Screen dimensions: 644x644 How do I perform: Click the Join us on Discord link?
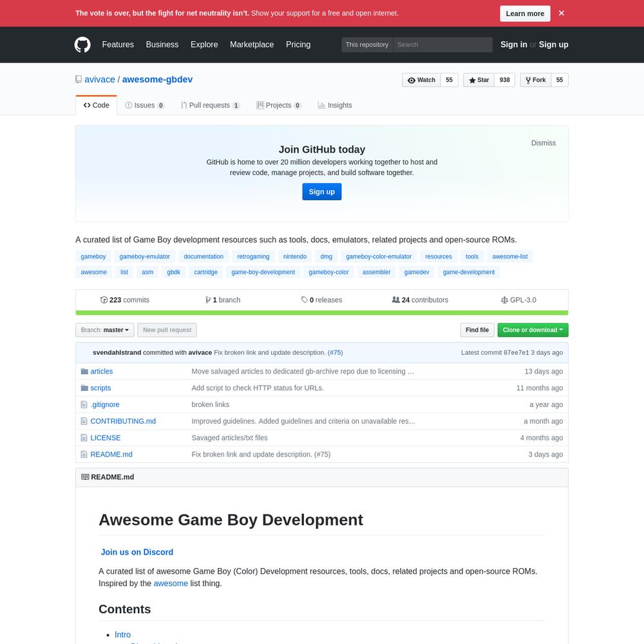click(137, 552)
